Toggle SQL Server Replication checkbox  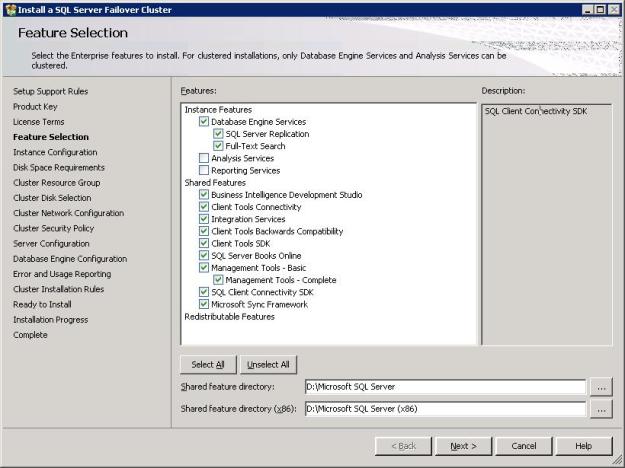(x=218, y=134)
